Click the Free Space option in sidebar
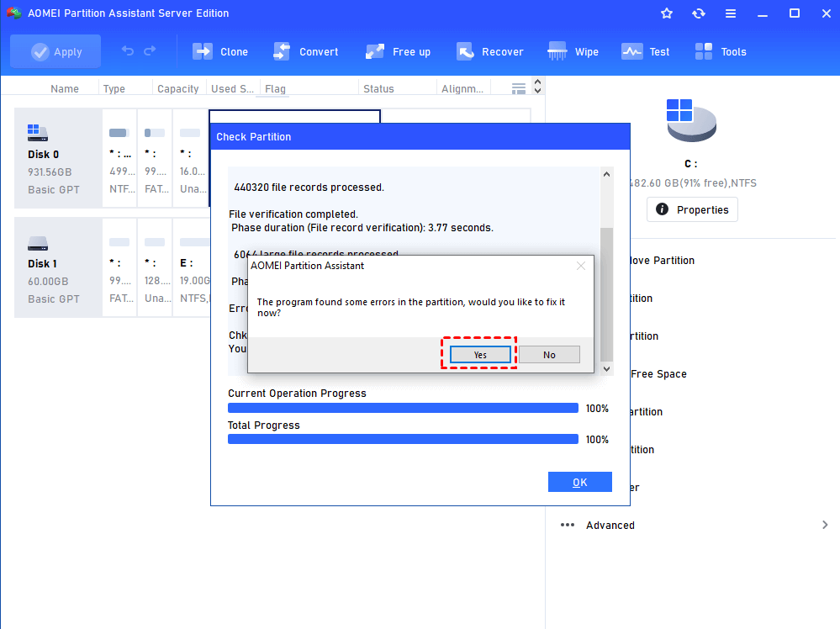840x629 pixels. pyautogui.click(x=658, y=374)
